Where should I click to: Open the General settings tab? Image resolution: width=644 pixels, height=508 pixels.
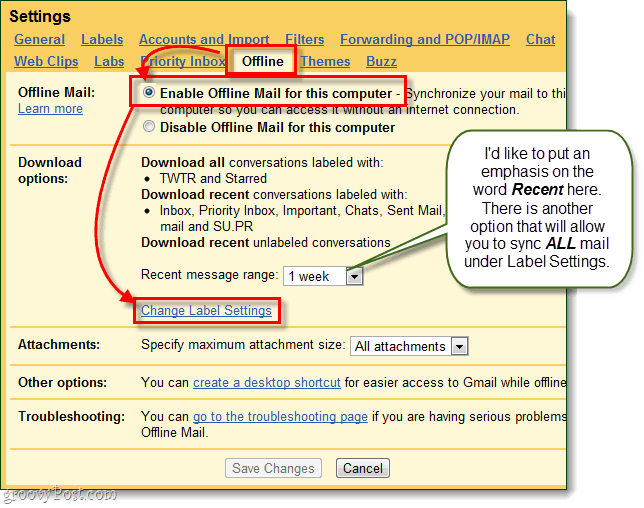tap(39, 39)
